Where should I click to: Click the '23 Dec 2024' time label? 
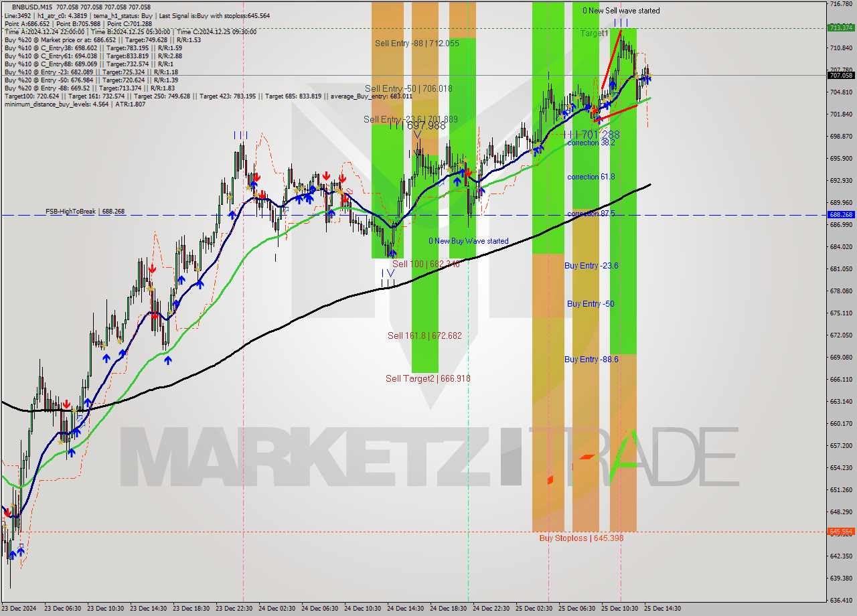[19, 609]
